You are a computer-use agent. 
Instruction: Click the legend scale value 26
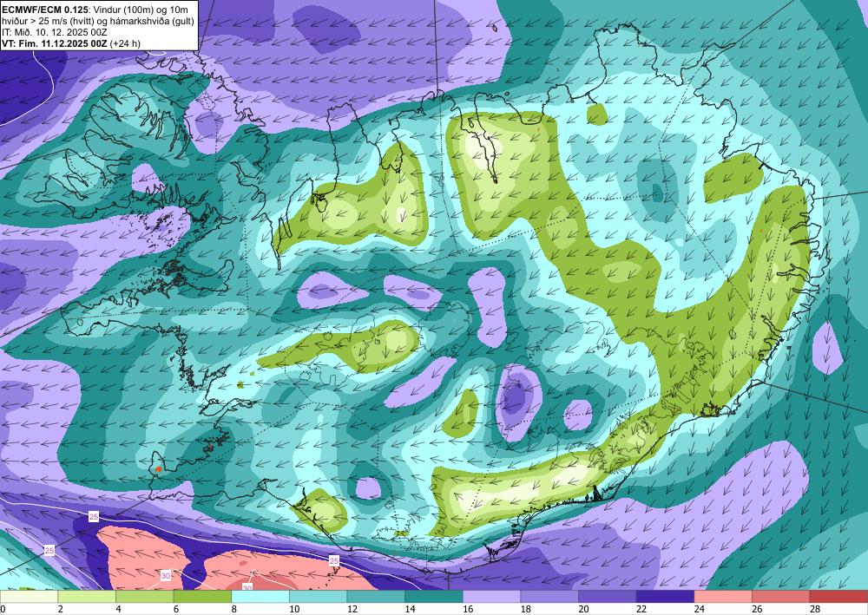tap(757, 609)
